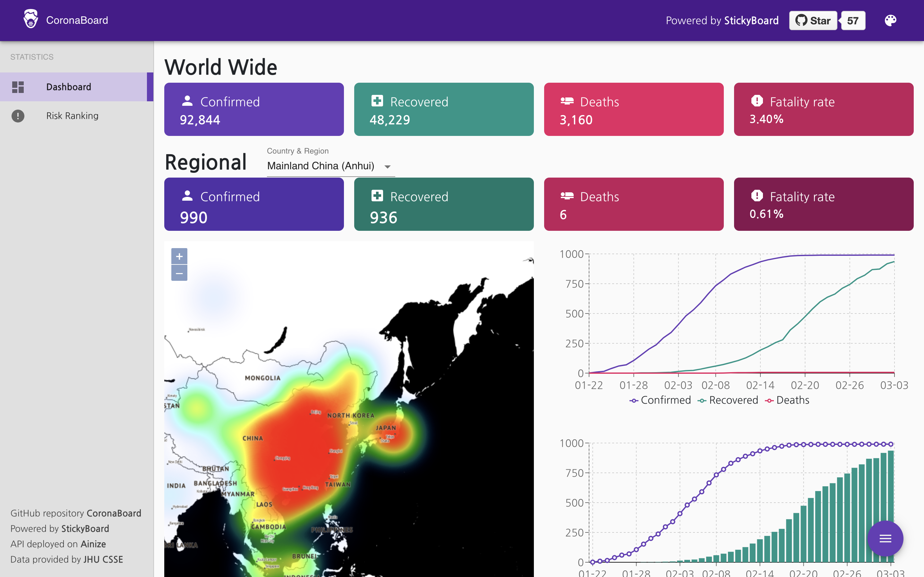Expand the Country & Region dropdown arrow

[x=388, y=167]
